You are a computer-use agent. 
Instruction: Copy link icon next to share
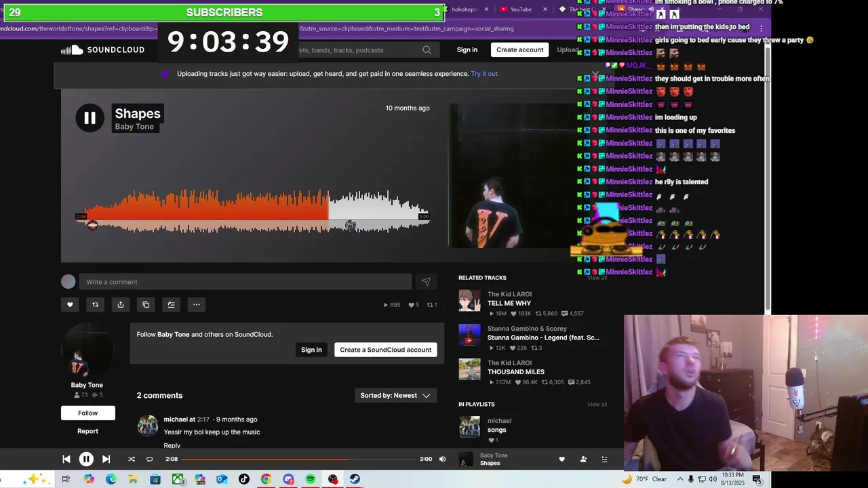click(146, 304)
